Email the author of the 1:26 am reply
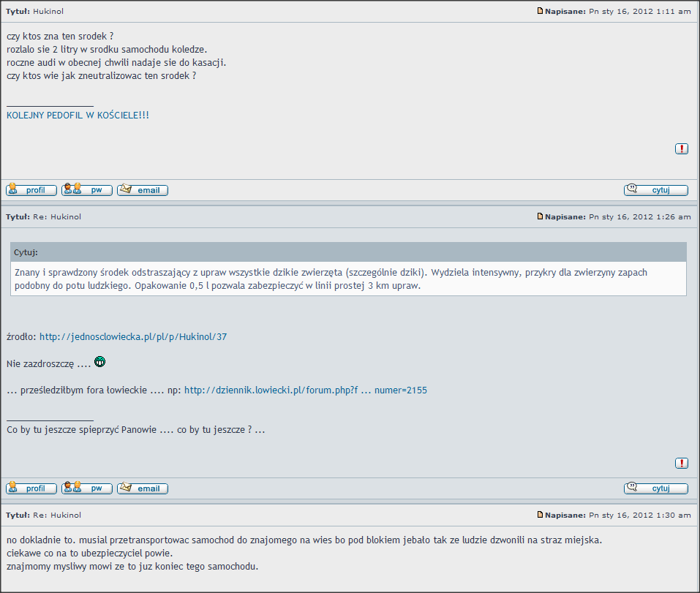Screen dimensions: 700x593 (x=143, y=488)
